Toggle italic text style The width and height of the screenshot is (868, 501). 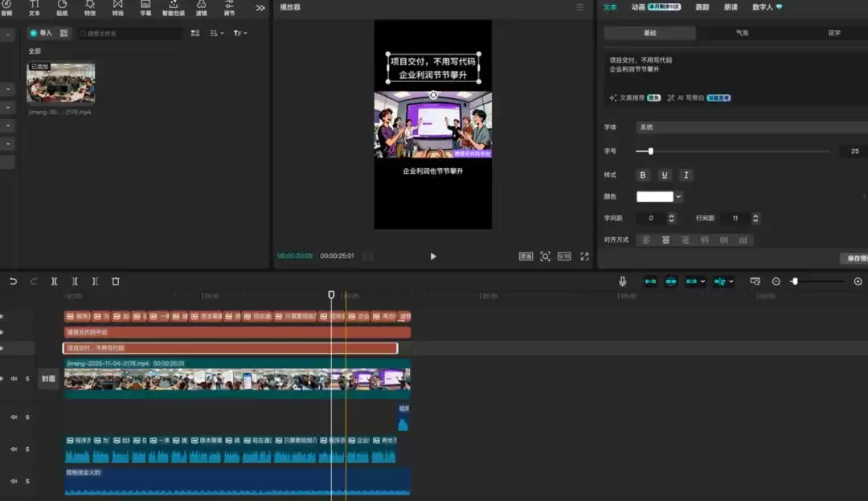coord(686,175)
